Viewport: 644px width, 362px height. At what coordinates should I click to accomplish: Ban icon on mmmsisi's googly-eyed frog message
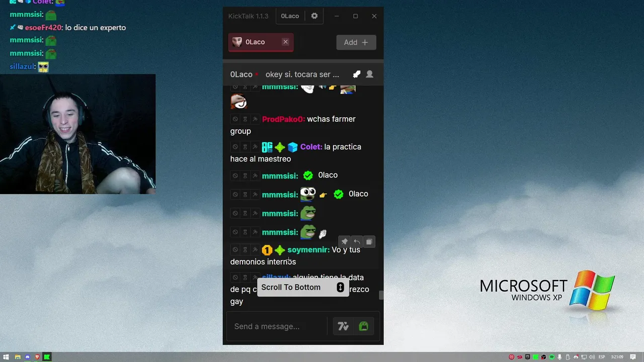[x=235, y=195]
